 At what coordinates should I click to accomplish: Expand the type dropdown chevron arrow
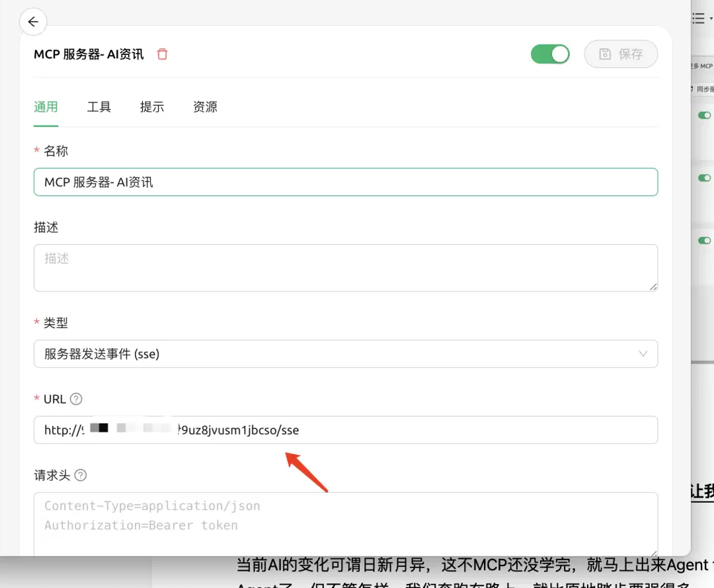(x=643, y=354)
